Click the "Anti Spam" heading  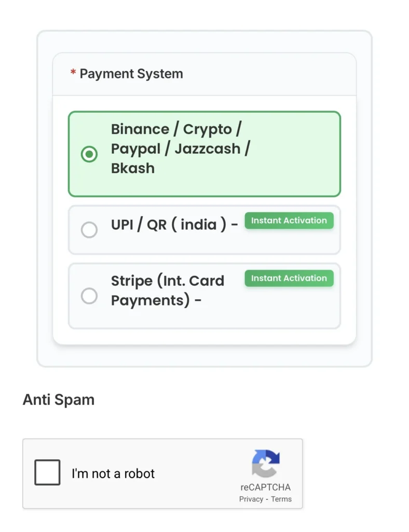[59, 400]
